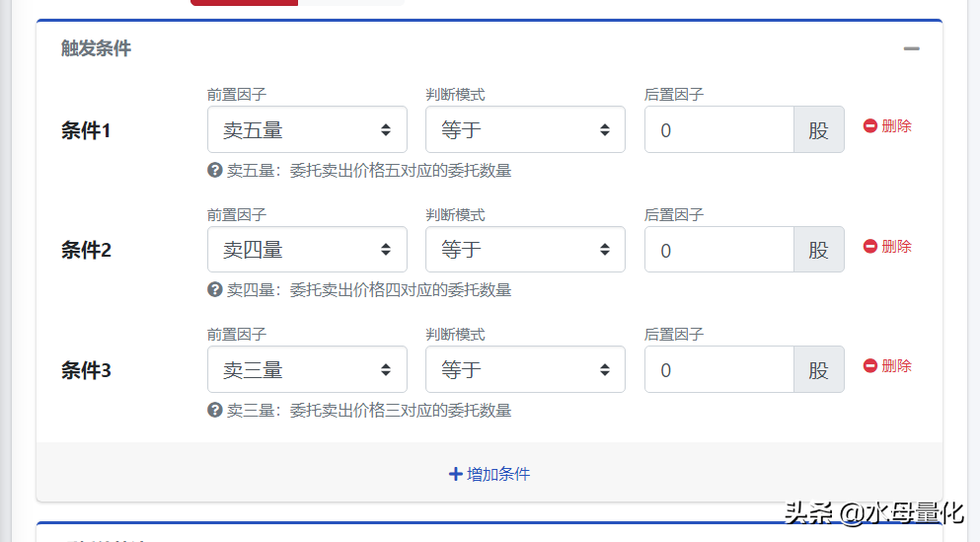Click help icon beside 卖三量 description
Image resolution: width=980 pixels, height=542 pixels.
point(215,410)
